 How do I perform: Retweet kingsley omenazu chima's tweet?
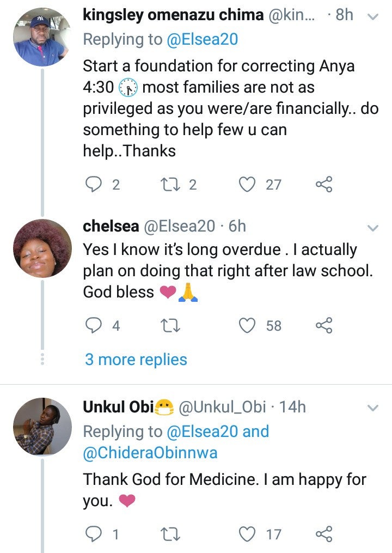click(x=176, y=185)
